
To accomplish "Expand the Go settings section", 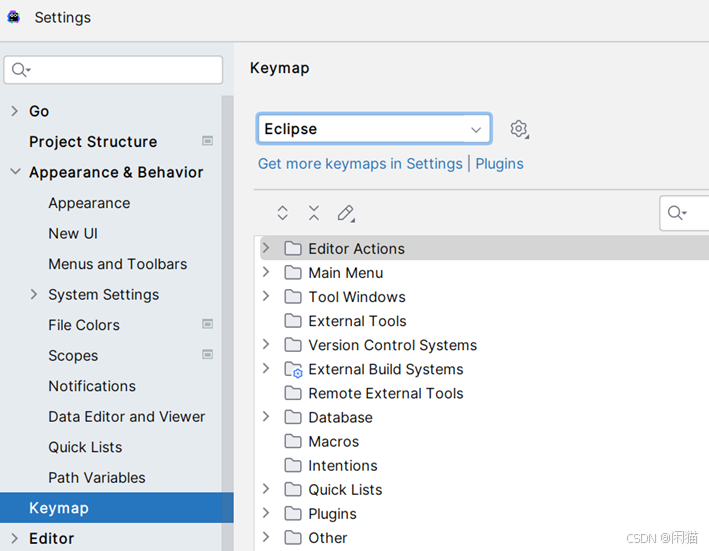I will click(x=14, y=111).
